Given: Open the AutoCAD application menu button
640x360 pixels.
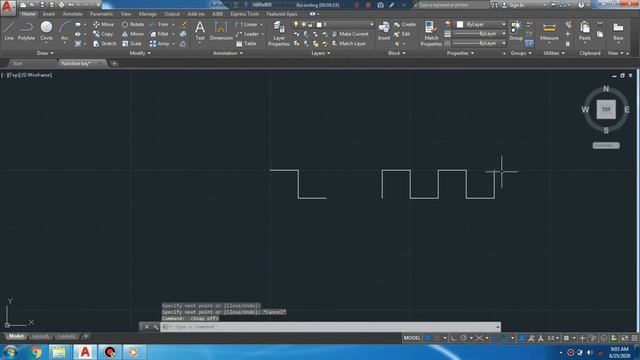Looking at the screenshot, I should 8,8.
